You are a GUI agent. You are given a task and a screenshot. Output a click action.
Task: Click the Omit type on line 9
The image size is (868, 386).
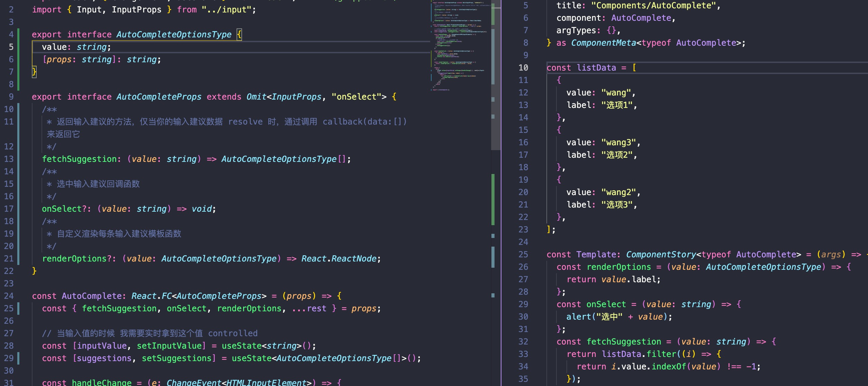click(256, 97)
